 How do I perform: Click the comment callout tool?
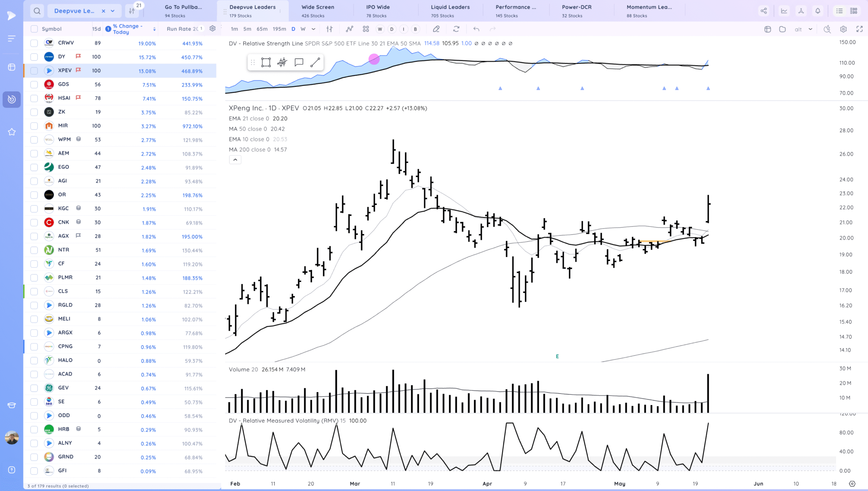[x=299, y=62]
